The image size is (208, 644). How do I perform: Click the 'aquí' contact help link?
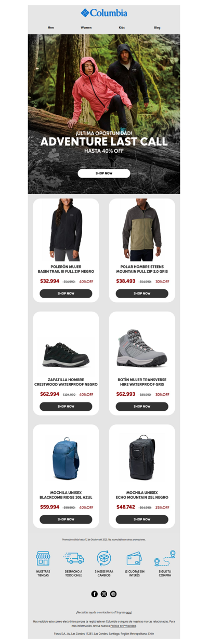click(128, 612)
